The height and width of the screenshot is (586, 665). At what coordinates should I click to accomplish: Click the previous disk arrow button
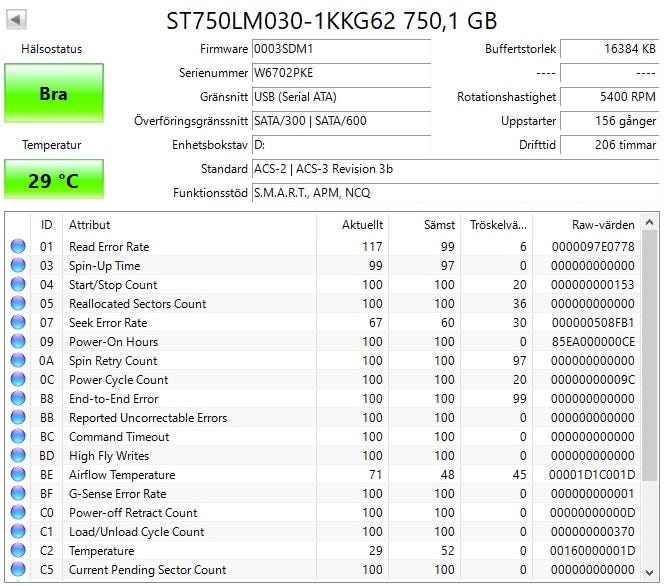(18, 19)
